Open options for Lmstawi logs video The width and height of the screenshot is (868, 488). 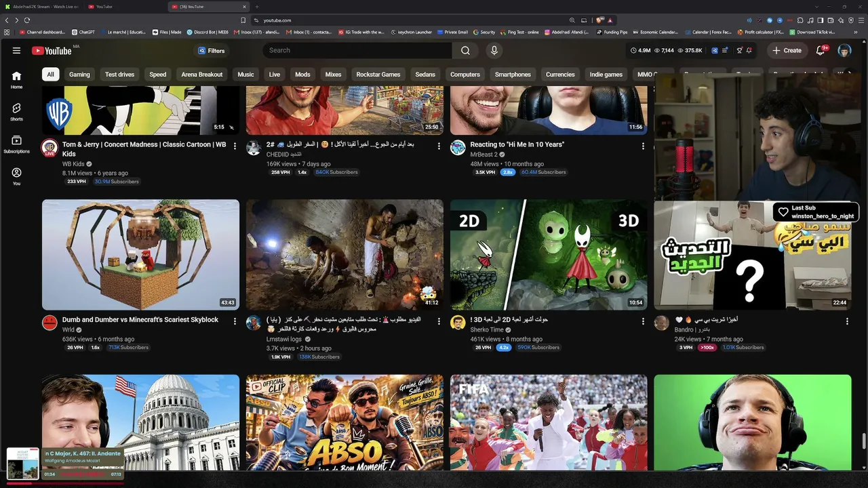pos(439,321)
